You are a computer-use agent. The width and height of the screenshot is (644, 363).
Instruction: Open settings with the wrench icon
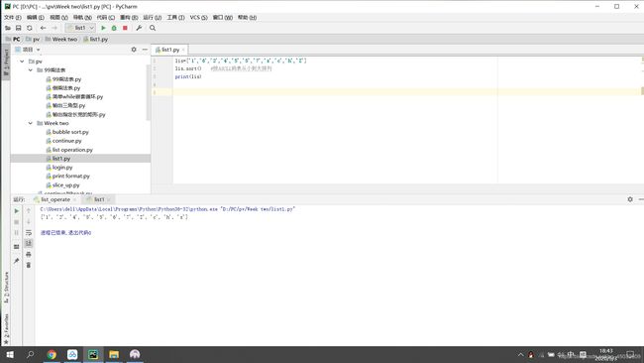(140, 28)
